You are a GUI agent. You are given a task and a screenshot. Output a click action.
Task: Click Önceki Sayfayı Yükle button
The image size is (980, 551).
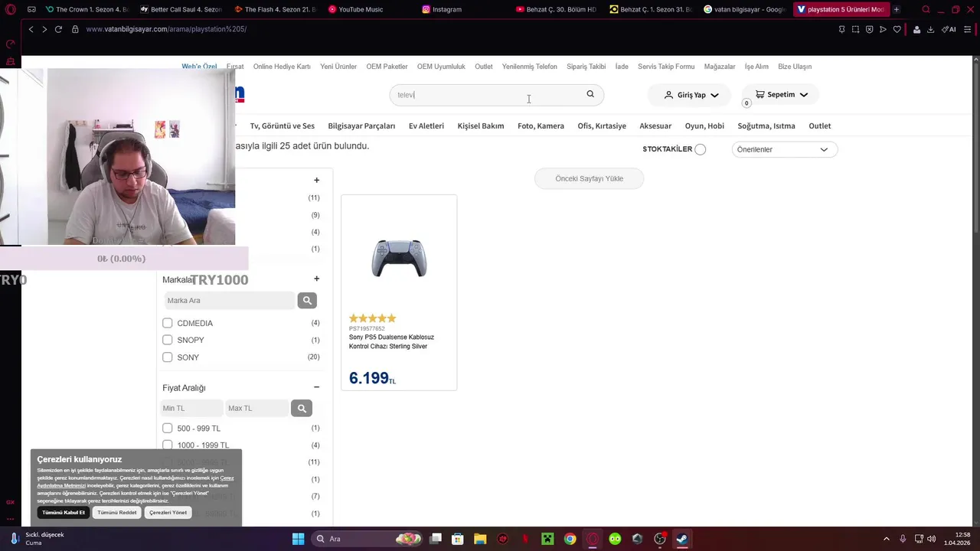pyautogui.click(x=590, y=179)
